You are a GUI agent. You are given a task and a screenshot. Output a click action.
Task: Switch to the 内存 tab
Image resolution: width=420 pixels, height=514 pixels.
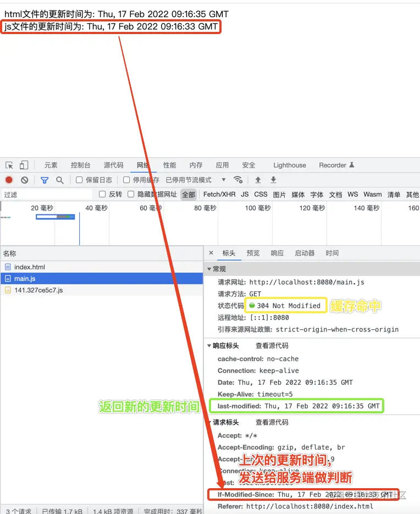[x=196, y=165]
